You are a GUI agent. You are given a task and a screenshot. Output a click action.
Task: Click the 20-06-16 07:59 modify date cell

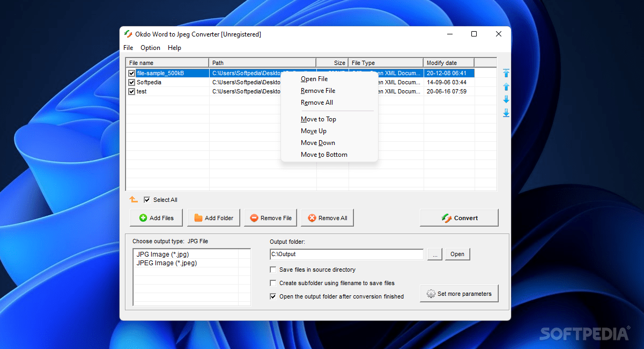[447, 91]
